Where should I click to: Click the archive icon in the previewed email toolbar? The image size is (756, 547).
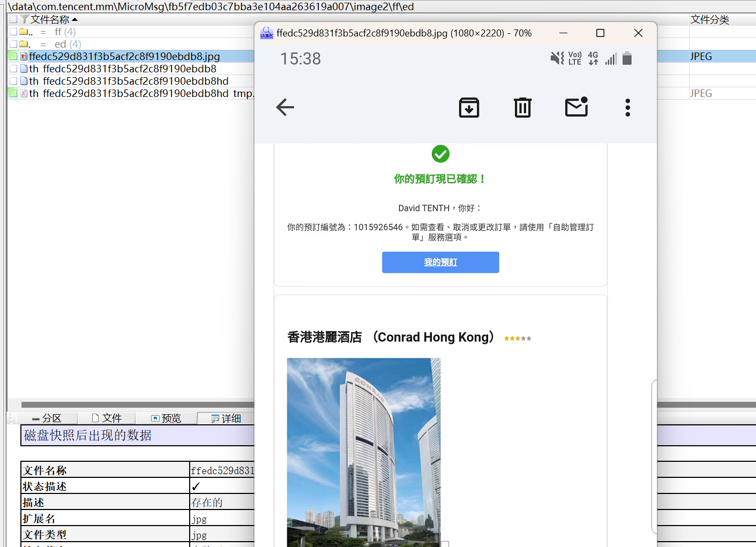(469, 107)
